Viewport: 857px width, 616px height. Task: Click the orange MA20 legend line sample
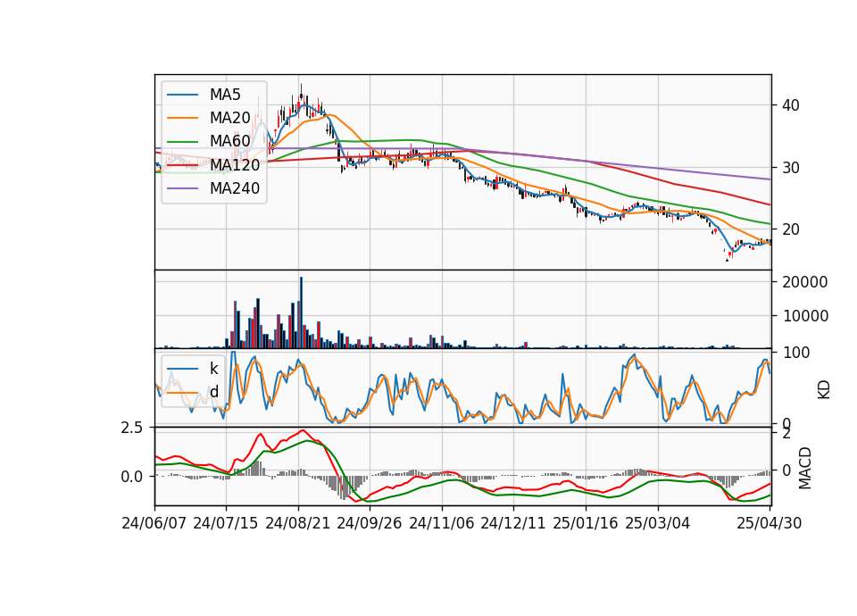(182, 118)
